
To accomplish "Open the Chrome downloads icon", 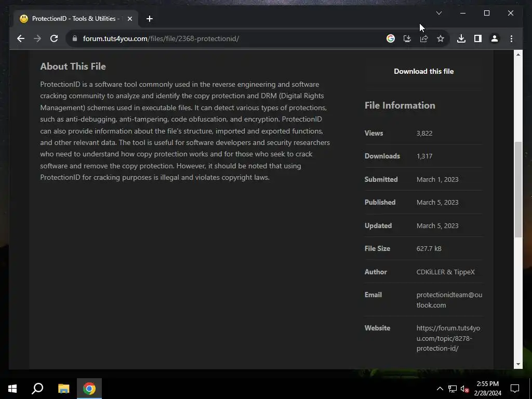I will point(461,38).
